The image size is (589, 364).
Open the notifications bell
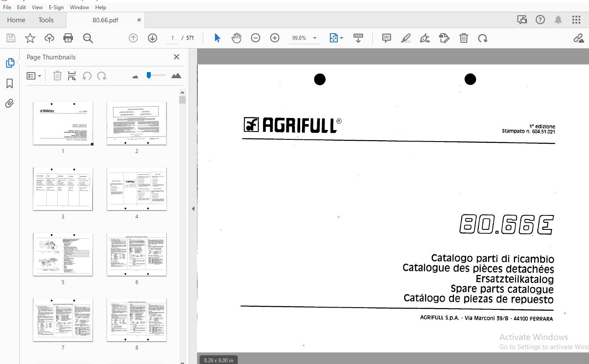[x=558, y=20]
